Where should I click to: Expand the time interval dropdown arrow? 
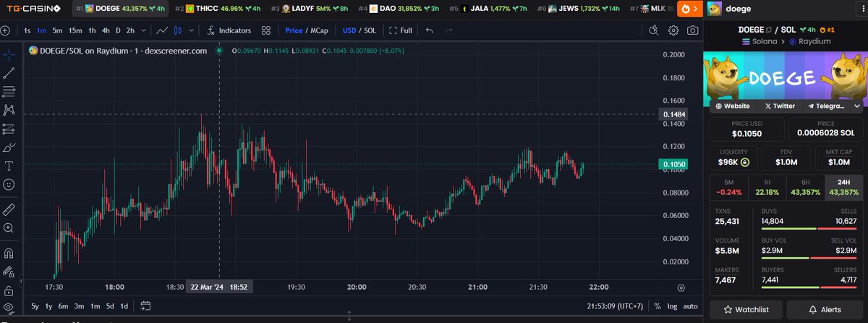click(144, 30)
